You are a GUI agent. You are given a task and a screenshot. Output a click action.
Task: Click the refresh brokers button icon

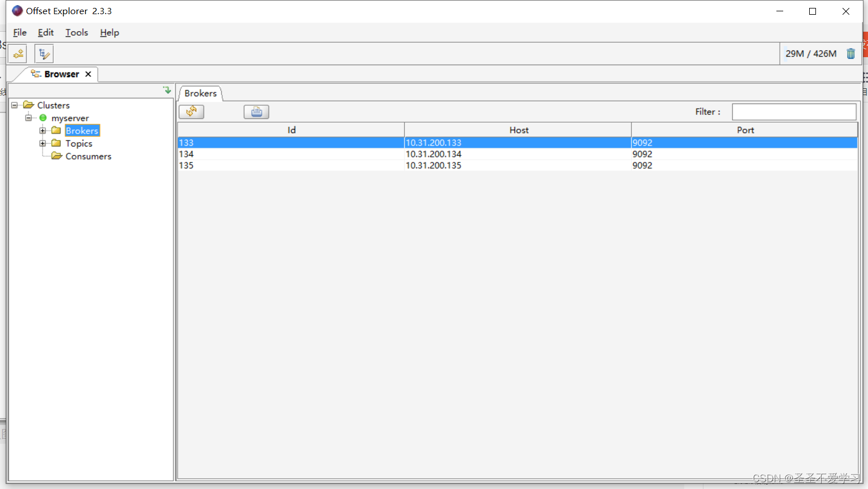click(192, 111)
